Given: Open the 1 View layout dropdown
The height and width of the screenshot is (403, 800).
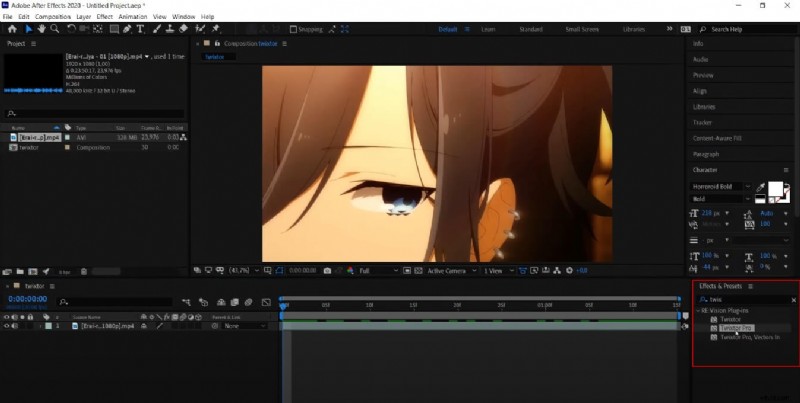Looking at the screenshot, I should (497, 271).
